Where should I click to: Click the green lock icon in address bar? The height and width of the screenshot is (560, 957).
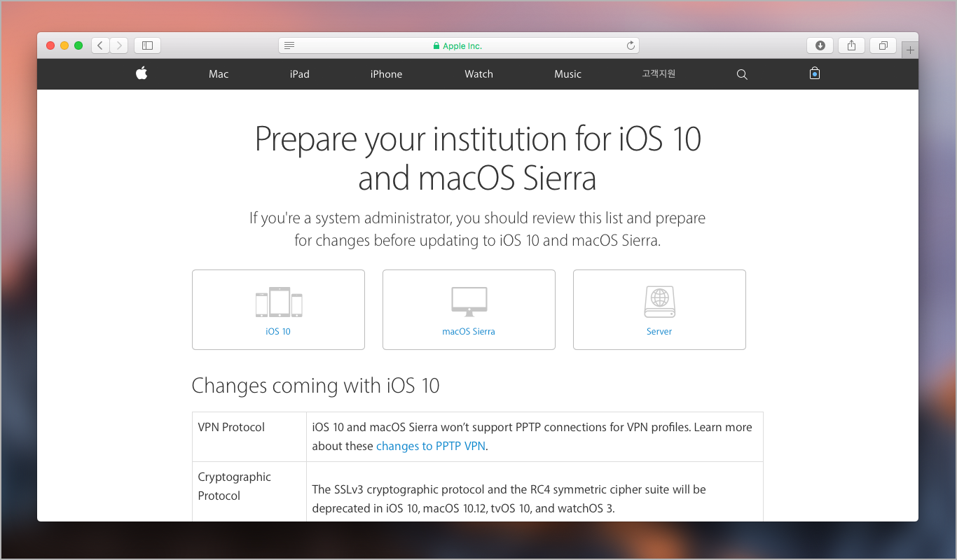[x=436, y=46]
